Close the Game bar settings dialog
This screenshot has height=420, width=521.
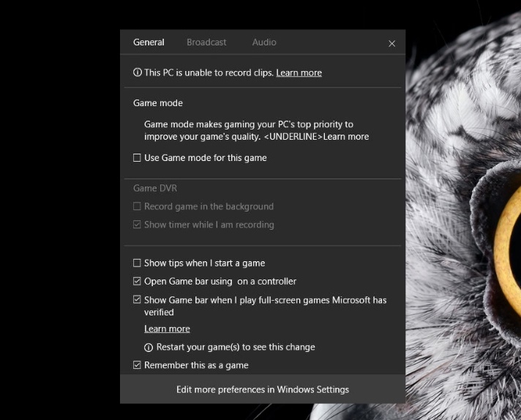(x=391, y=43)
